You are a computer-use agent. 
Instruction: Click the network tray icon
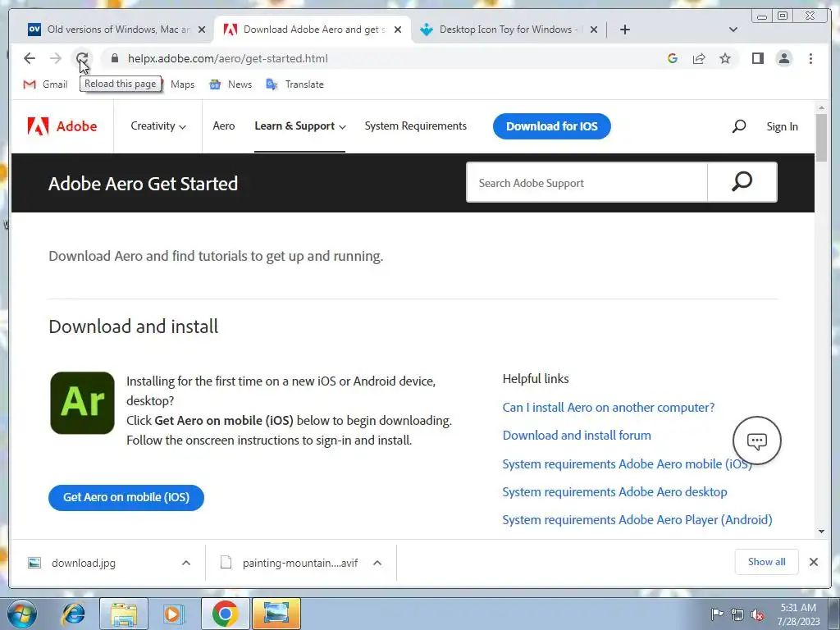coord(737,614)
